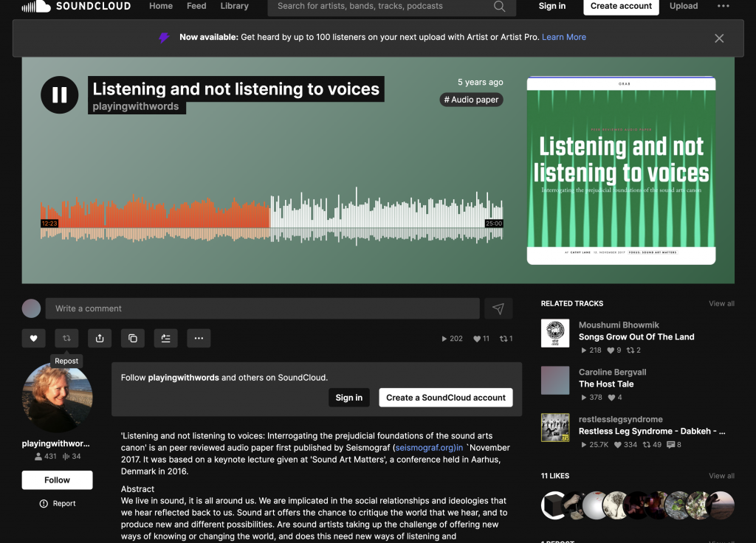Image resolution: width=756 pixels, height=543 pixels.
Task: Open the Feed tab
Action: (x=196, y=6)
